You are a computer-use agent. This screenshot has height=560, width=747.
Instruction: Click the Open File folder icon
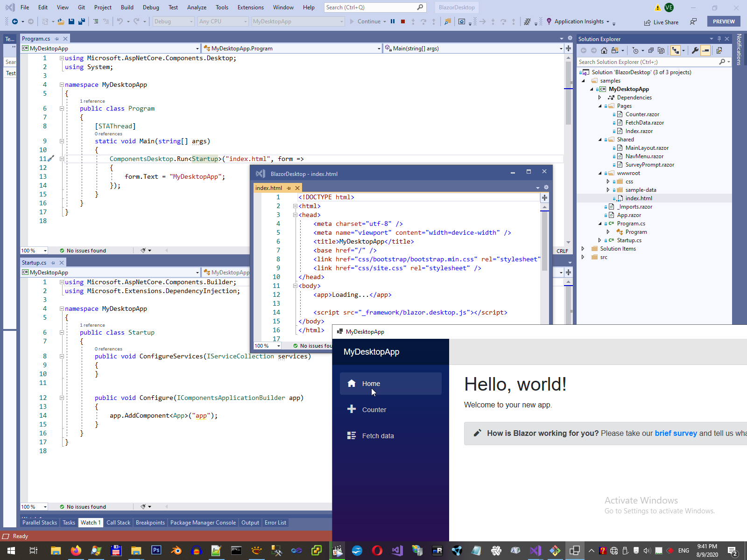pyautogui.click(x=61, y=21)
